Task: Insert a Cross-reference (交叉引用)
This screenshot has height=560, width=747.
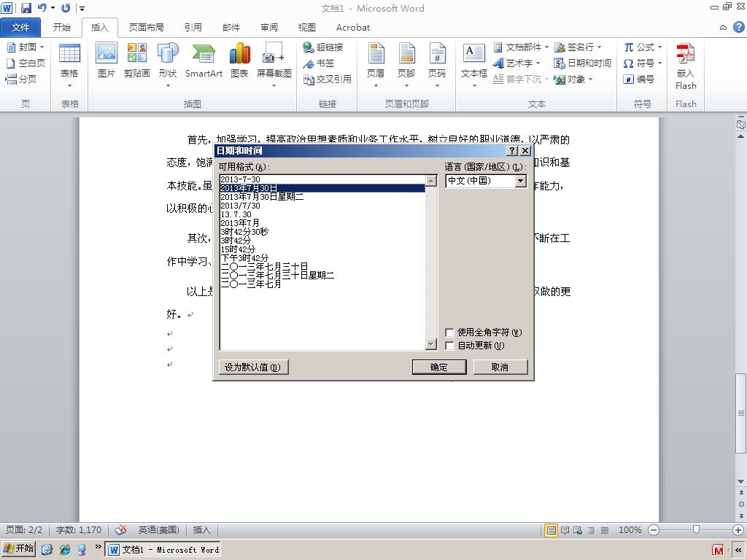Action: pos(328,79)
